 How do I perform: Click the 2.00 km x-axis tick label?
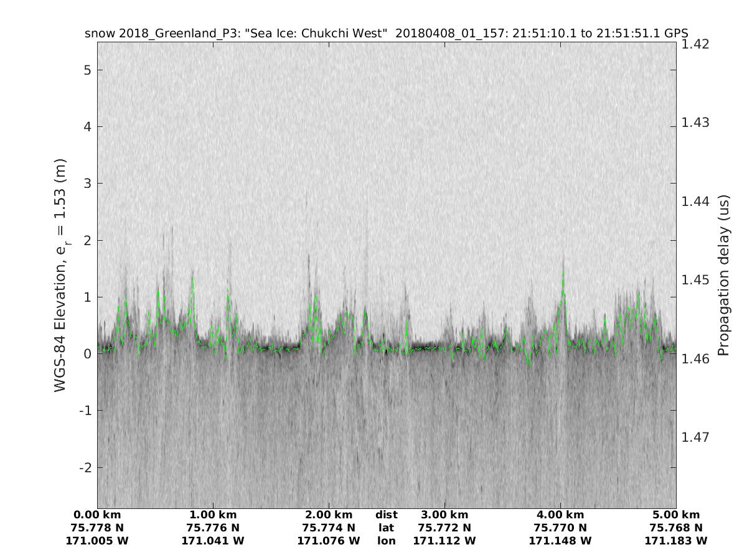pyautogui.click(x=329, y=515)
